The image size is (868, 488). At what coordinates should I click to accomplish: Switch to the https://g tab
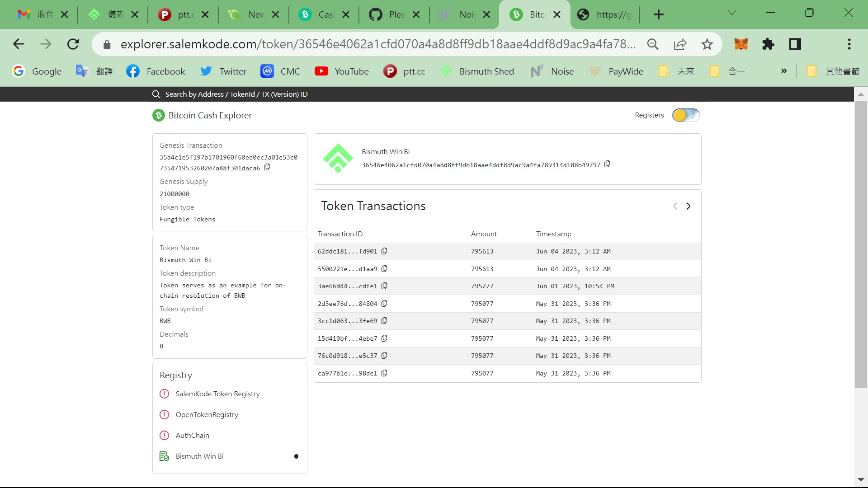[x=604, y=14]
